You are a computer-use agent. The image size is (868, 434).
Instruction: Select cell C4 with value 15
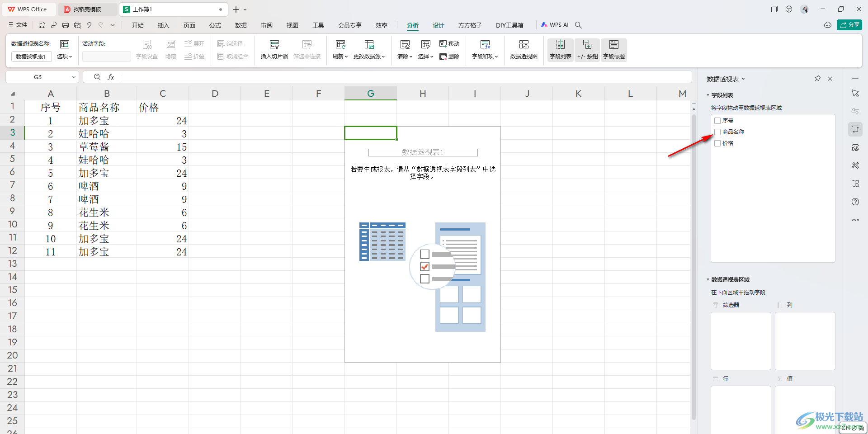[163, 147]
